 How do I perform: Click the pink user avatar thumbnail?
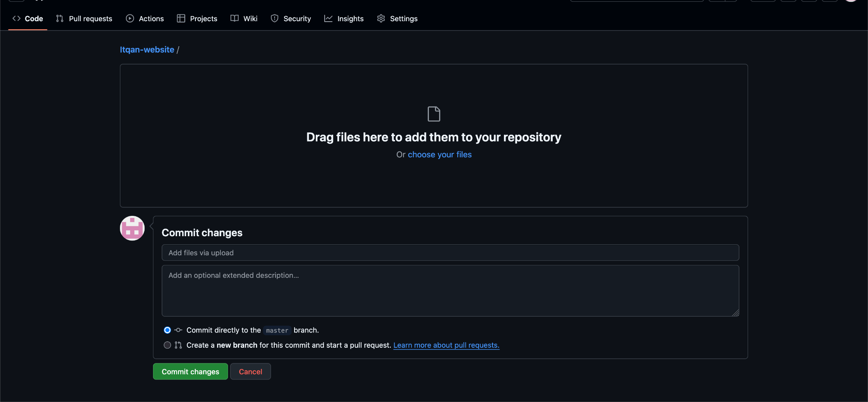(133, 229)
